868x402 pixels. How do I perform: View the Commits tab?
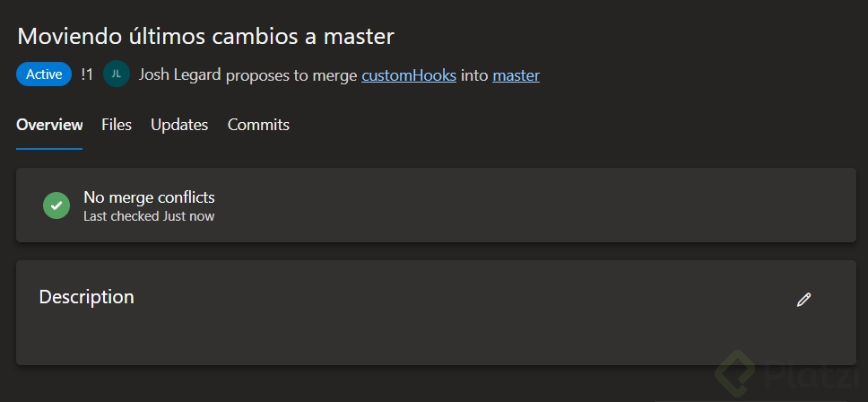pos(258,125)
